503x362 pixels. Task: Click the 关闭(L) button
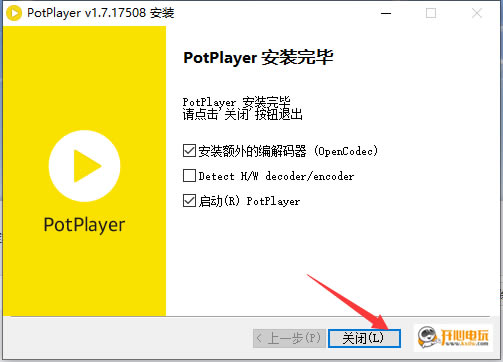[364, 338]
